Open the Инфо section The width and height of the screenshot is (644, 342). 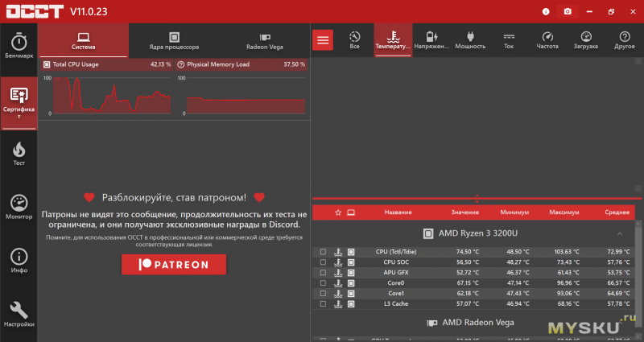pos(19,261)
